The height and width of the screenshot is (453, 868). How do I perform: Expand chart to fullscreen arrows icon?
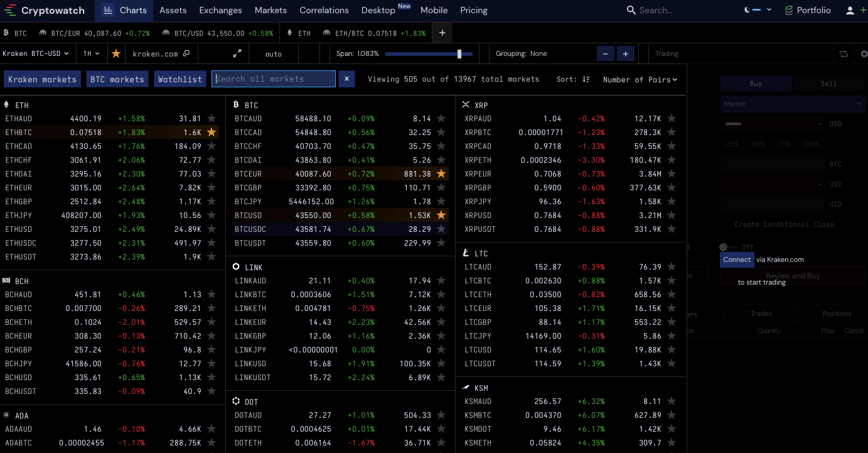[237, 53]
